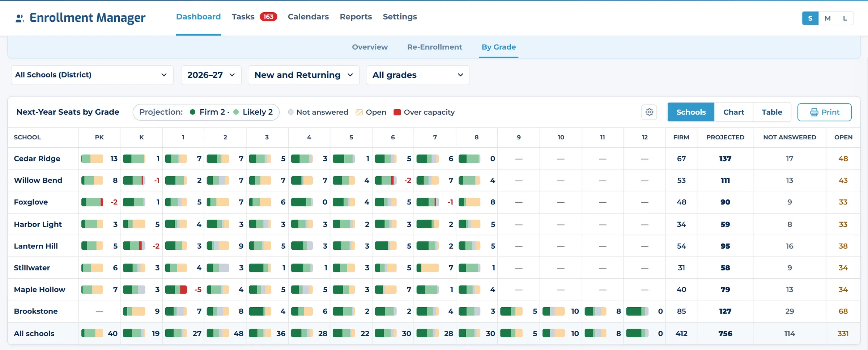Screen dimensions: 868x350
Task: Click the Firm green legend dot
Action: 193,112
